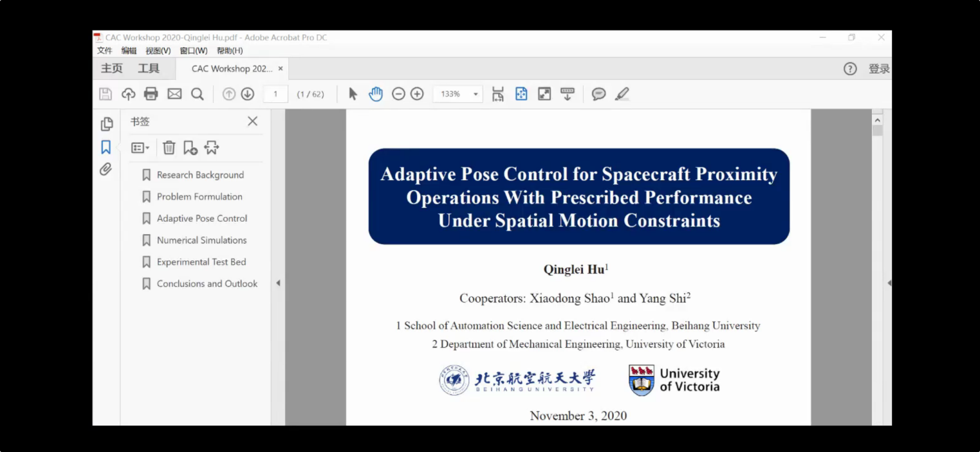Screen dimensions: 980x452
Task: Open the Find text search tool
Action: (x=198, y=94)
